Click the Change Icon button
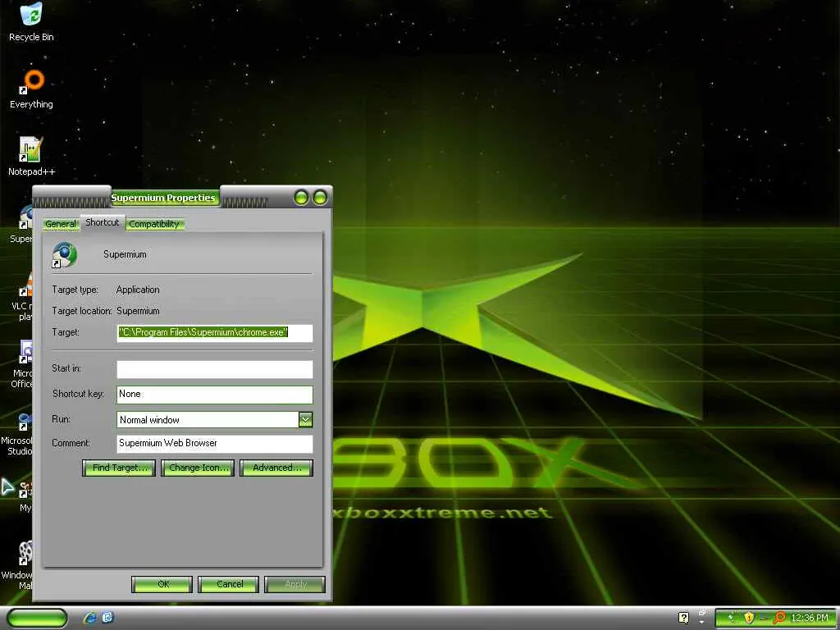This screenshot has height=630, width=840. [198, 468]
